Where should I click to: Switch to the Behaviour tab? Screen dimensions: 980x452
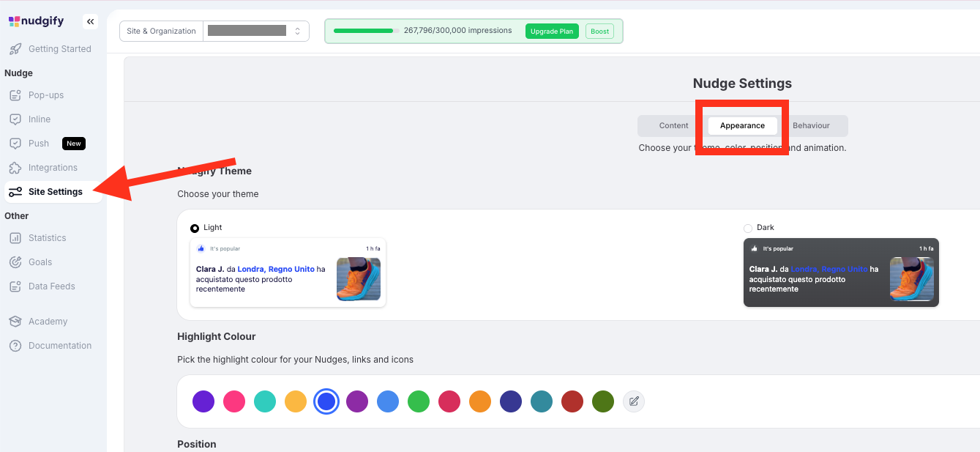(811, 126)
